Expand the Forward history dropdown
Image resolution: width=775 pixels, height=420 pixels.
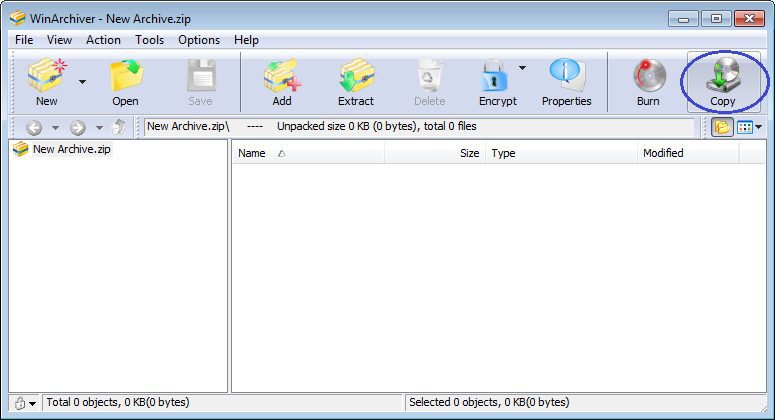tap(99, 128)
